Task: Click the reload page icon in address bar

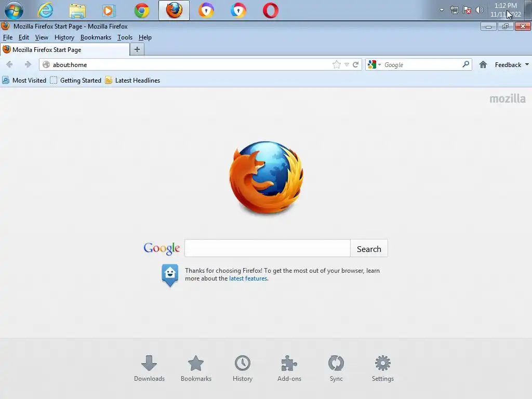Action: tap(355, 64)
